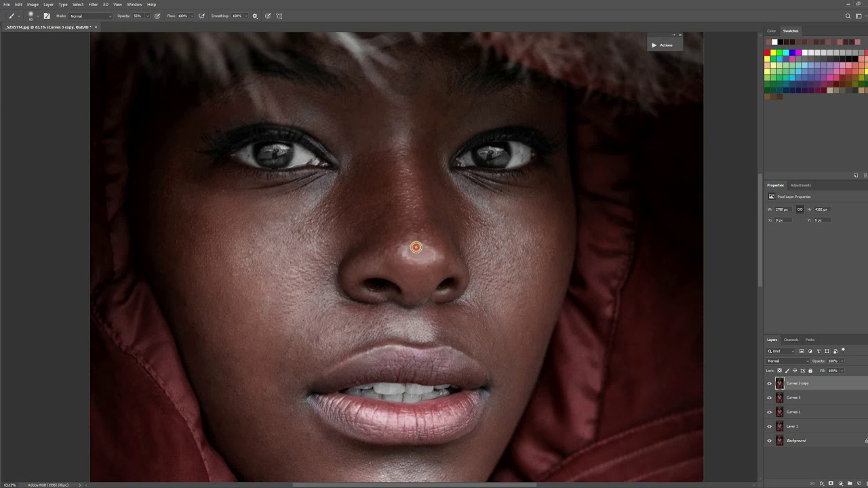The width and height of the screenshot is (868, 488).
Task: Open the Filter menu
Action: click(93, 4)
